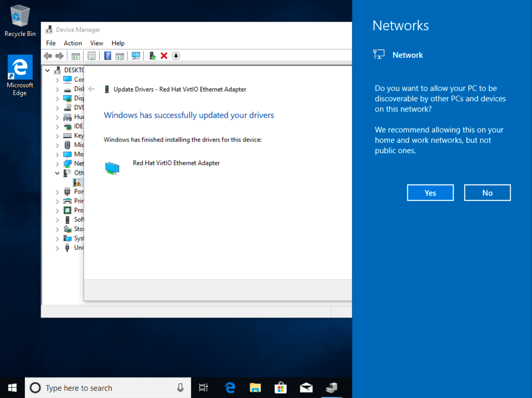Open File Explorer from the taskbar
The image size is (532, 398).
pyautogui.click(x=255, y=388)
